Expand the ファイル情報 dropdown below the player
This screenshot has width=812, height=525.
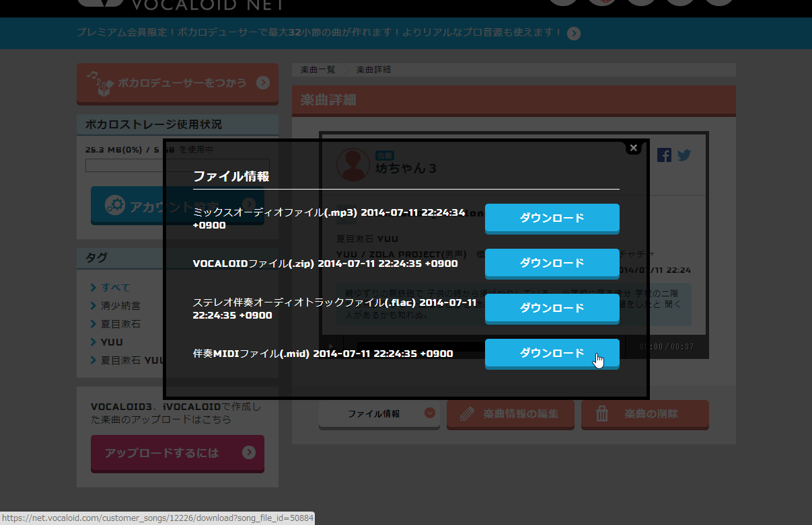[379, 414]
